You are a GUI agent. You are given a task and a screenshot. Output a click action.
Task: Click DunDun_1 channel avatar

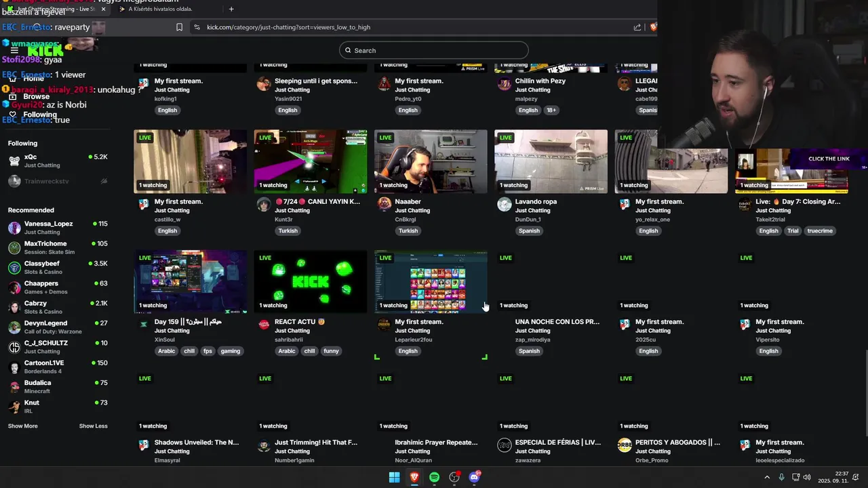505,204
